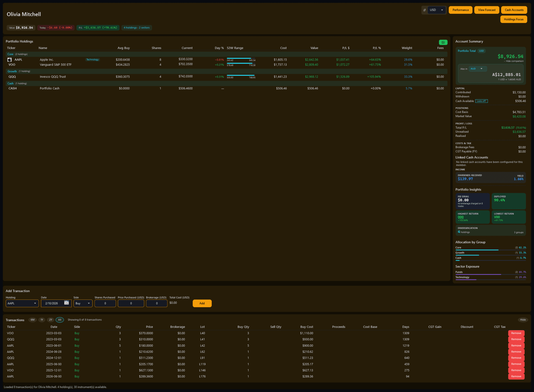Click the Dividends Received $139.97 card
The image size is (534, 392).
click(490, 178)
